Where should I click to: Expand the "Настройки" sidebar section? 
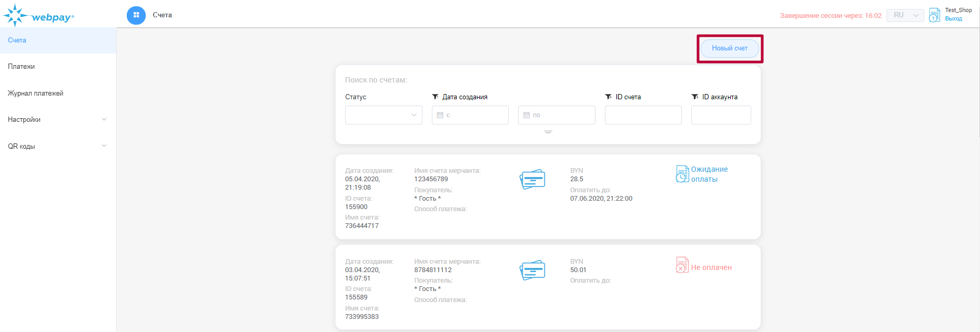pos(104,120)
